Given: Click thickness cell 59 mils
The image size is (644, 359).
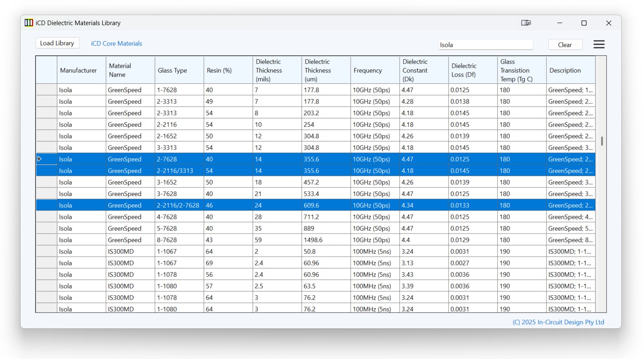Looking at the screenshot, I should (x=277, y=240).
